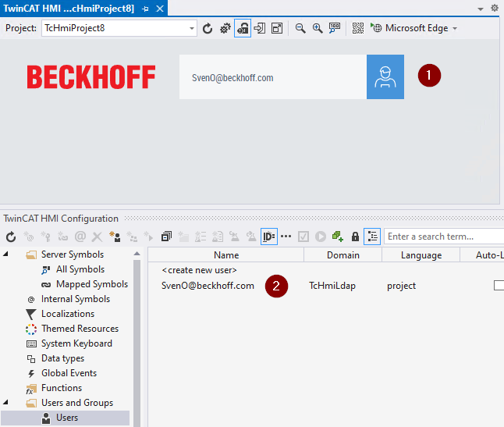
Task: Click the user avatar icon in the HMI
Action: pos(385,77)
